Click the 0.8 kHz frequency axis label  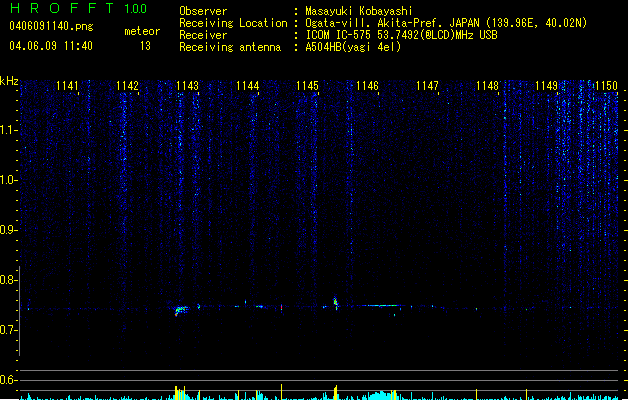point(8,280)
